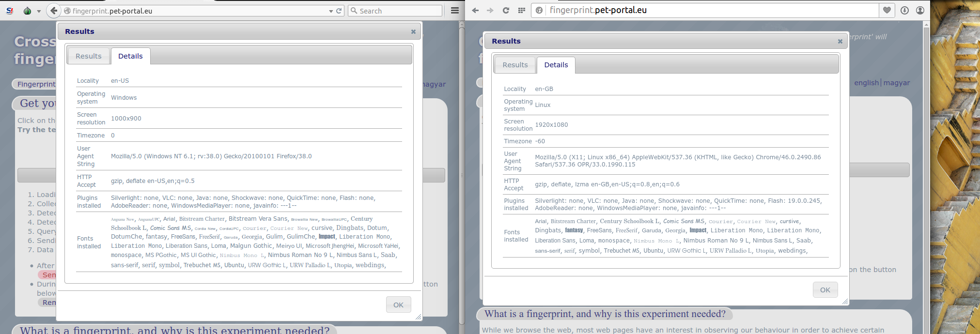Switch language to magyar in right window

(x=896, y=83)
